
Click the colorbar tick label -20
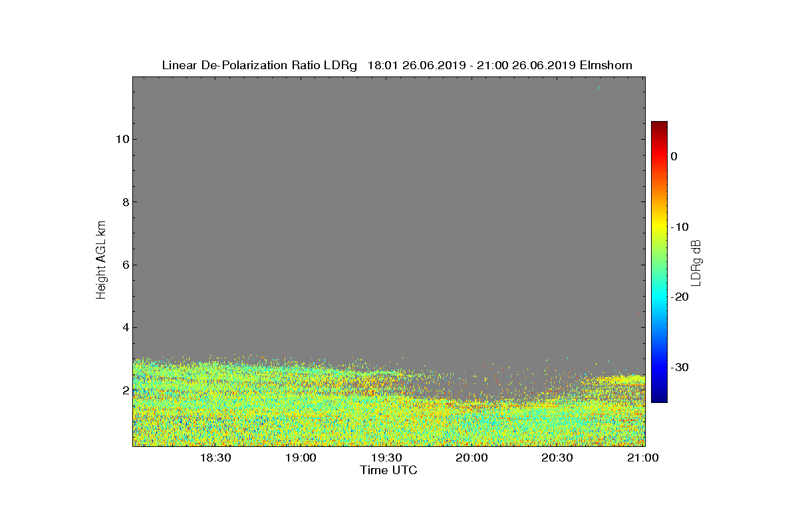pos(680,297)
